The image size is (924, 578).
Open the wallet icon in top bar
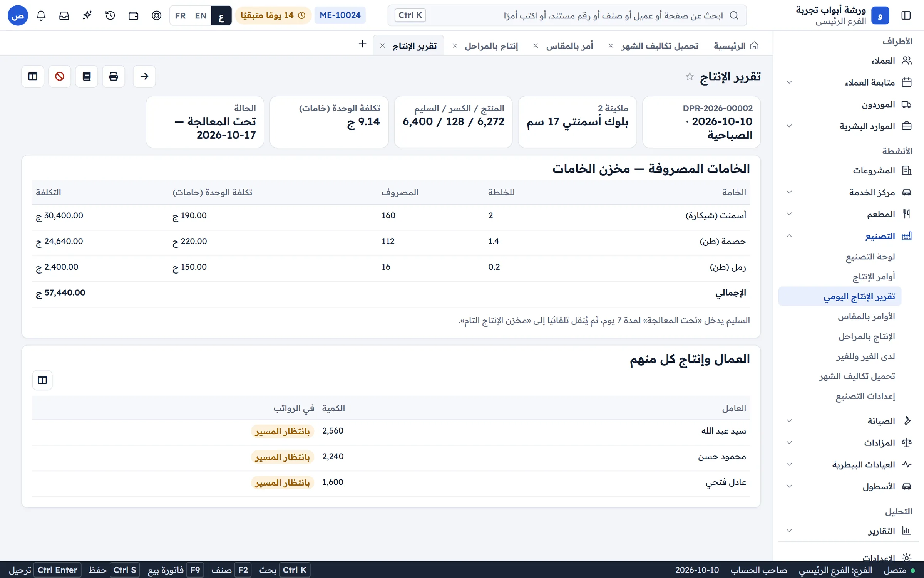tap(134, 15)
